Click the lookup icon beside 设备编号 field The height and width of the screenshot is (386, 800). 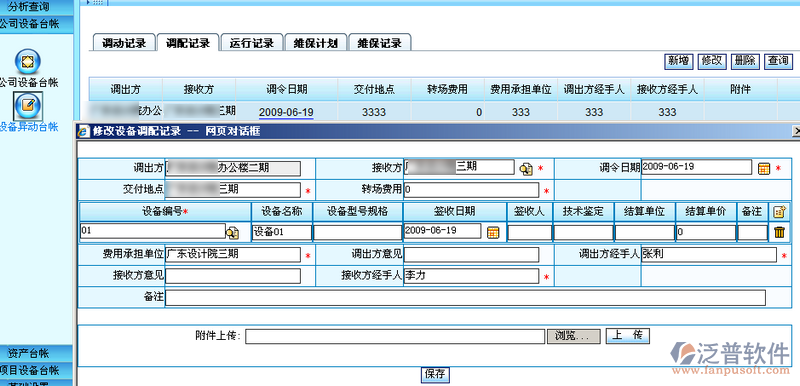233,232
